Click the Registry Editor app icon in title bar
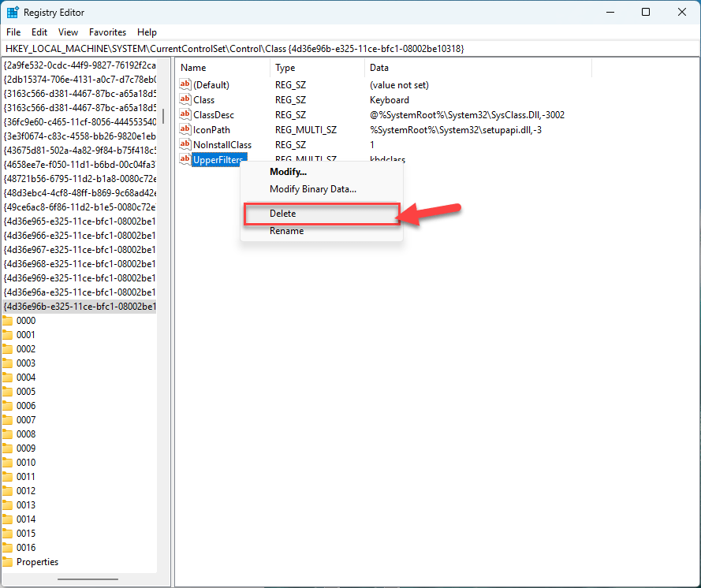The height and width of the screenshot is (588, 701). (x=13, y=13)
